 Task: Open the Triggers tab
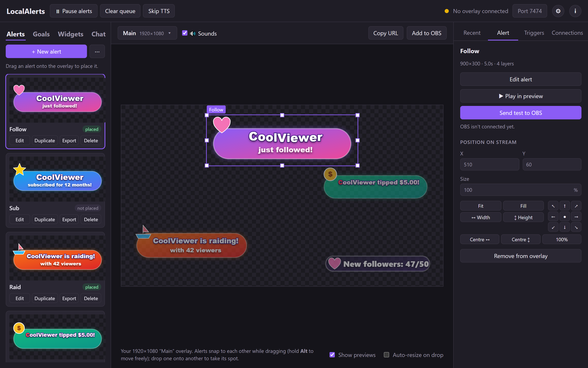point(534,33)
